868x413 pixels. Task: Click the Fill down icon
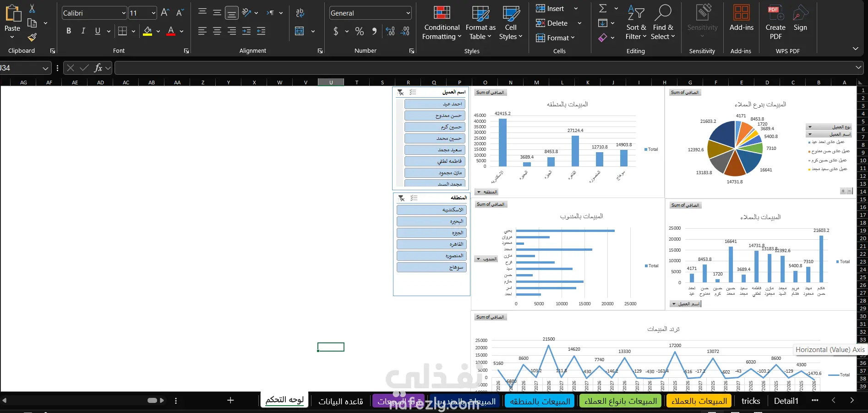(x=603, y=23)
